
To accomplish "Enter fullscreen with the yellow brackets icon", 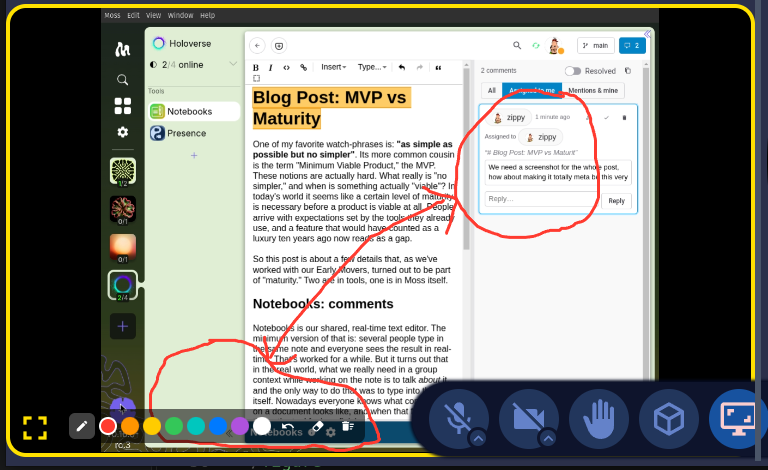I will 35,427.
